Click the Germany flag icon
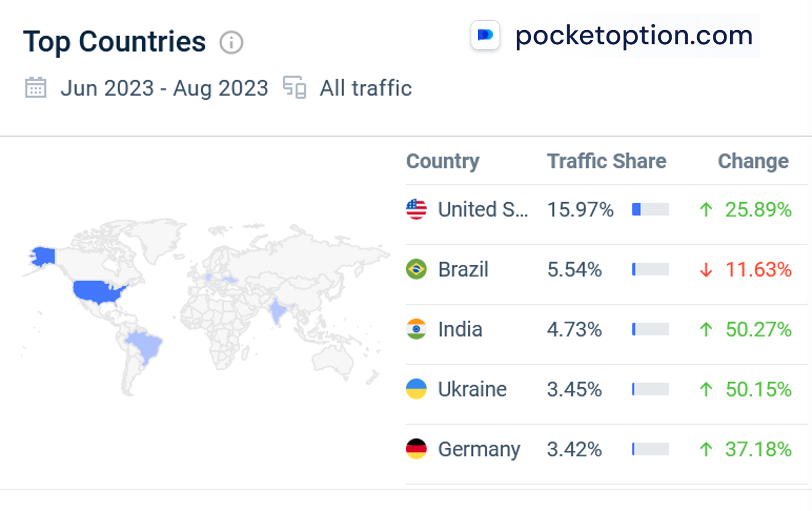The height and width of the screenshot is (511, 812). coord(416,449)
